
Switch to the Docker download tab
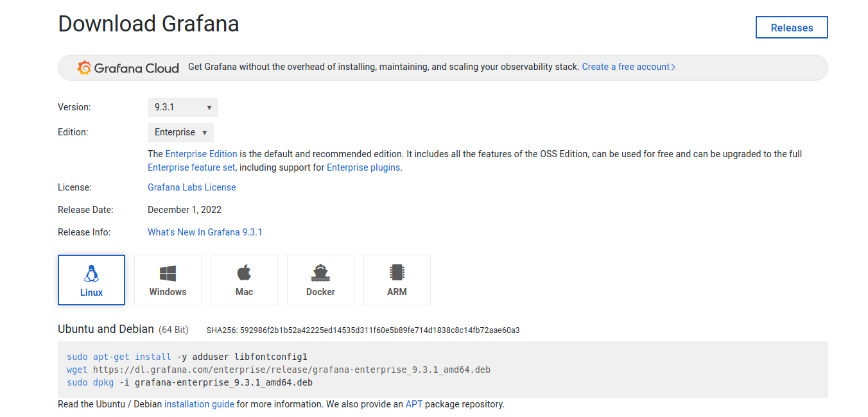[320, 280]
